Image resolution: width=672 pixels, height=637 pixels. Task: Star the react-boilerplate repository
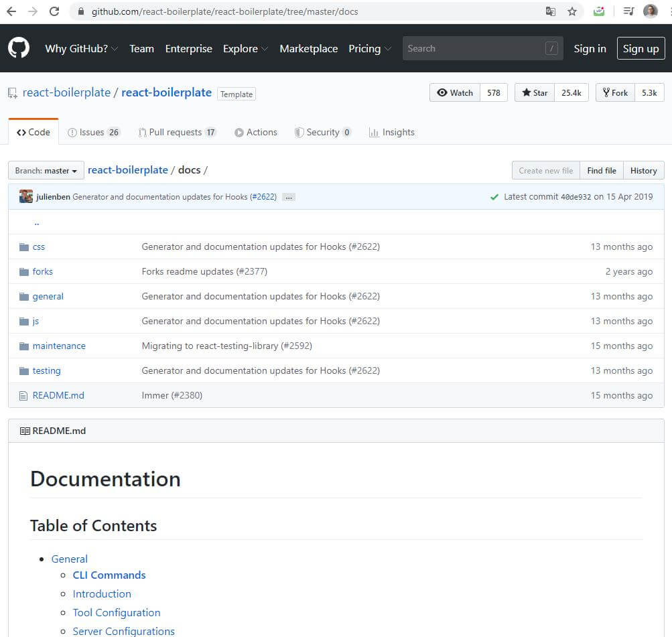tap(533, 92)
